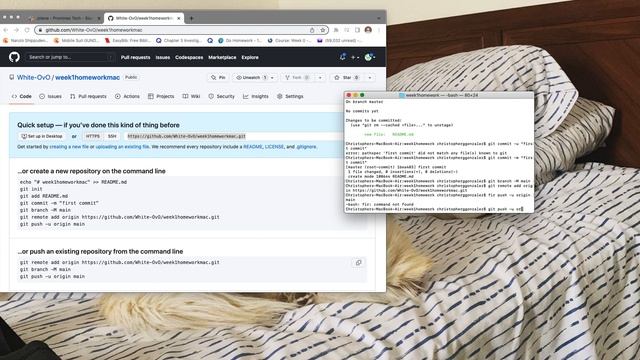
Task: Open Explore in GitHub header
Action: (250, 58)
